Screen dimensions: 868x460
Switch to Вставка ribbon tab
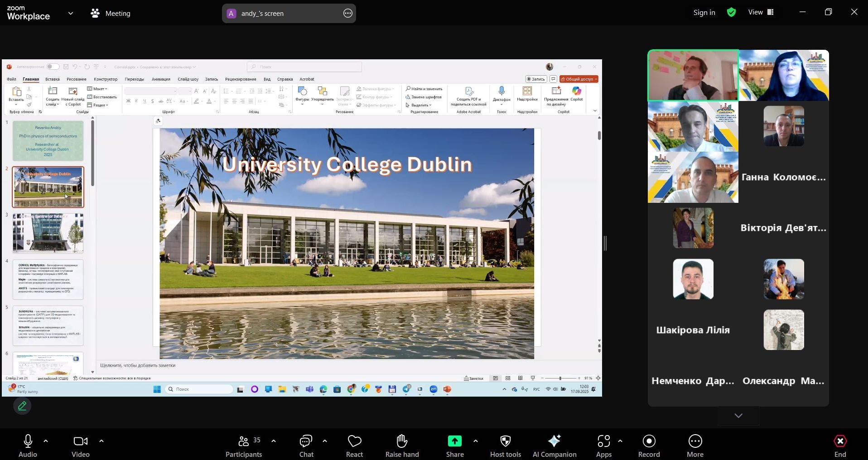coord(53,79)
